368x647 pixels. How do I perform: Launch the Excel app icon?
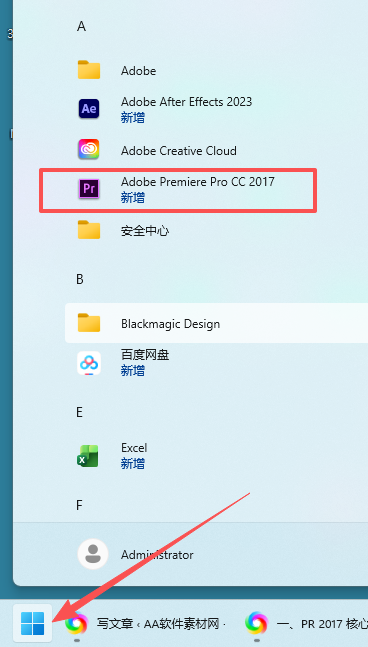coord(88,456)
